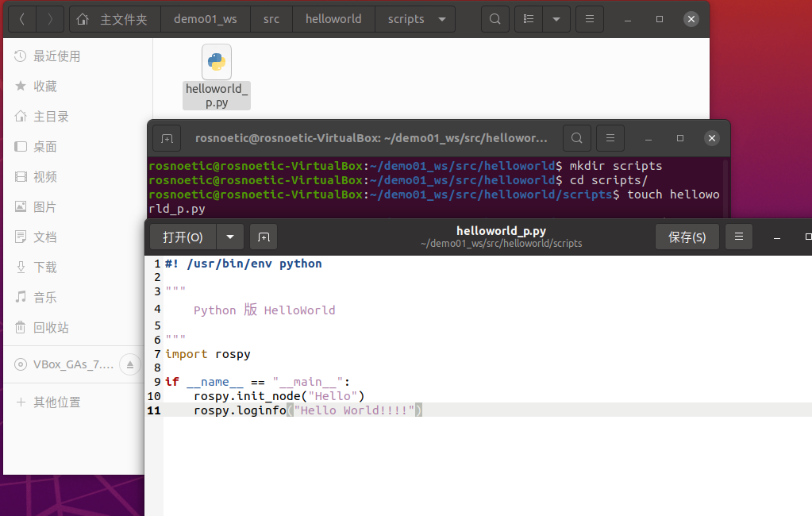Expand the scripts path dropdown arrow
812x516 pixels.
(x=442, y=19)
